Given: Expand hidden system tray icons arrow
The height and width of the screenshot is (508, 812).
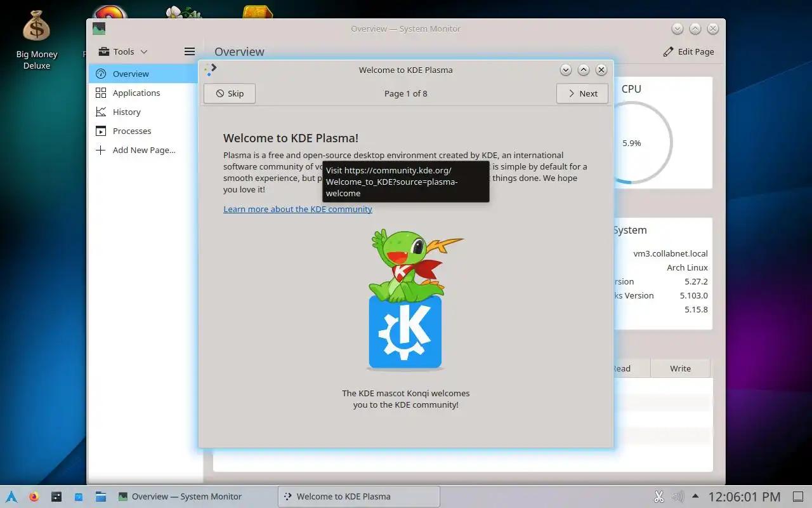Looking at the screenshot, I should coord(696,496).
